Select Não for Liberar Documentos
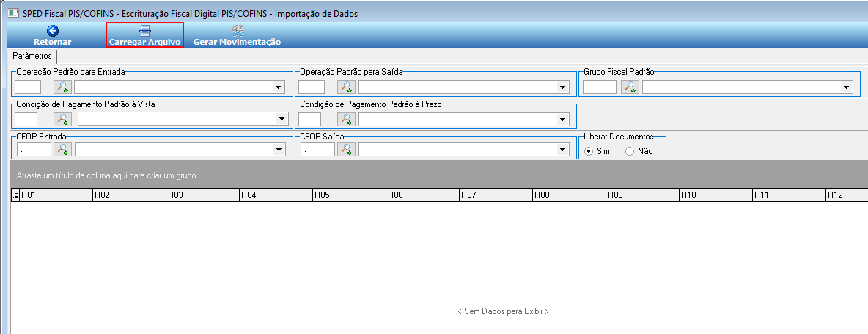The width and height of the screenshot is (868, 334). pos(630,151)
